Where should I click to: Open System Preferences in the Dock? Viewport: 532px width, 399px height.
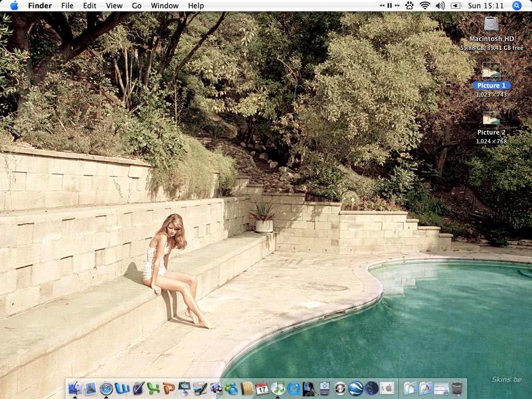387,388
